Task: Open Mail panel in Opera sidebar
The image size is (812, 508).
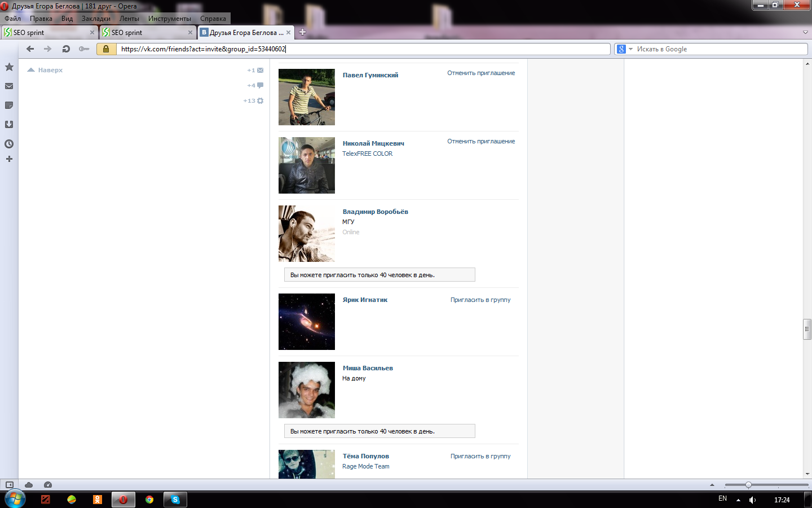Action: click(x=9, y=86)
